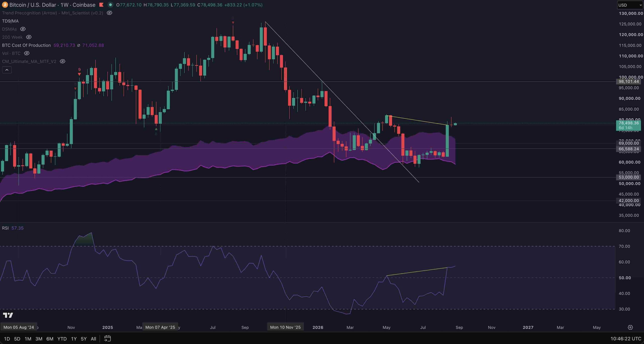Click the red flag icon beside Coinbase
This screenshot has width=644, height=344.
click(x=101, y=5)
